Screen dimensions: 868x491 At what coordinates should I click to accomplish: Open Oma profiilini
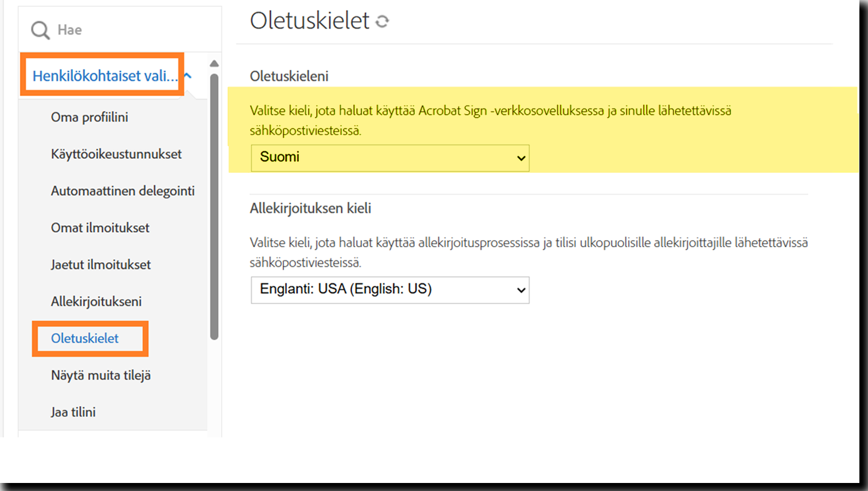(89, 117)
